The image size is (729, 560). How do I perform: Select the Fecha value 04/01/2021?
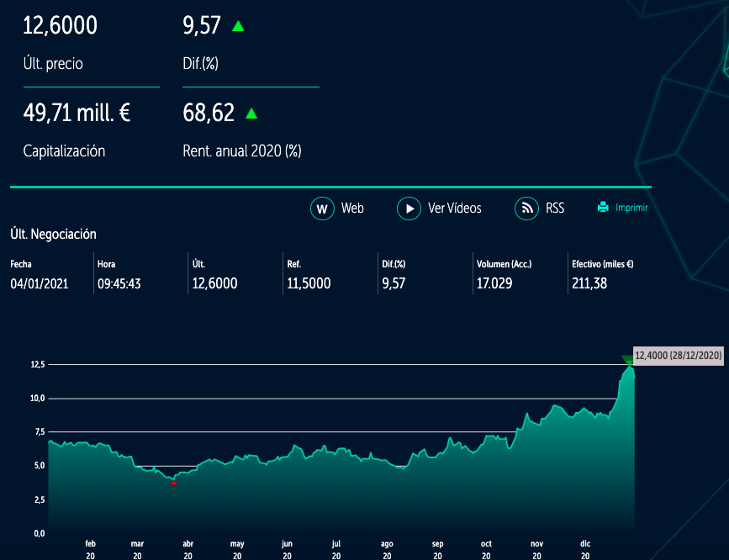pyautogui.click(x=39, y=283)
